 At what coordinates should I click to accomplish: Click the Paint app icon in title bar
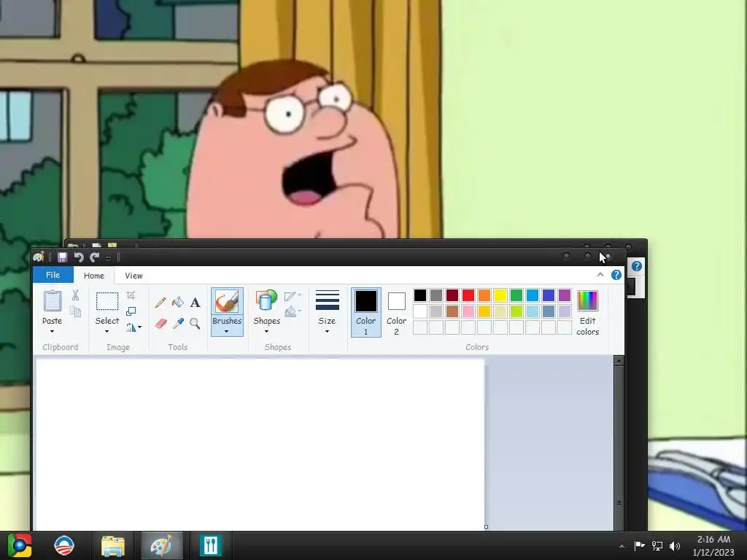tap(39, 257)
